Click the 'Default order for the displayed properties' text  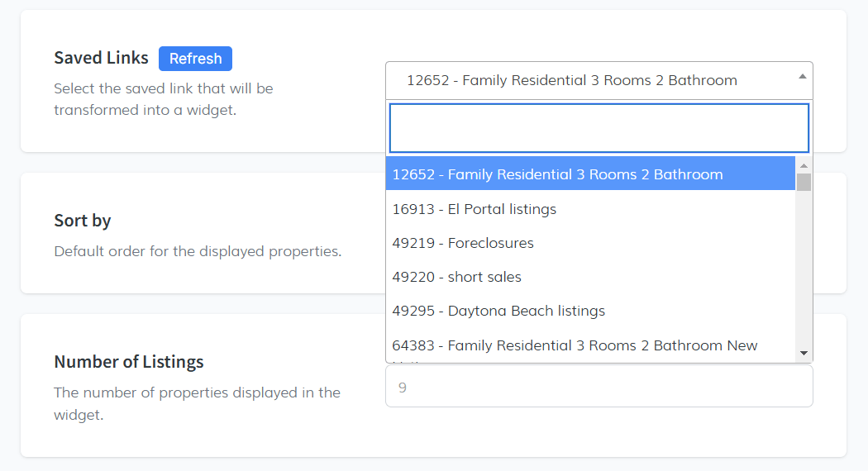click(x=198, y=251)
